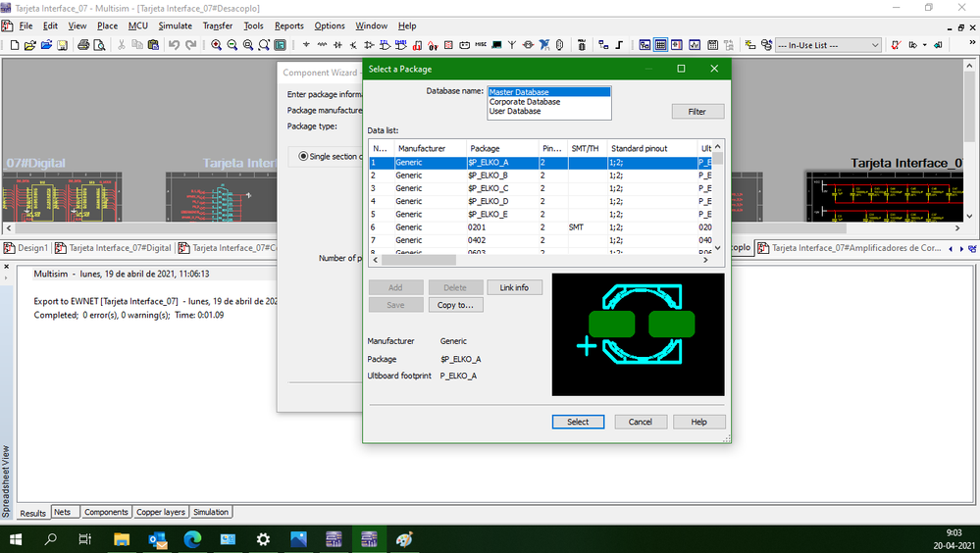Viewport: 980px width, 553px height.
Task: Click the Place Bus icon
Action: pyautogui.click(x=619, y=45)
